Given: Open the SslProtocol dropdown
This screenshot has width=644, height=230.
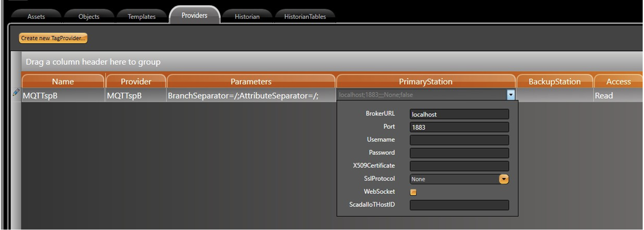Looking at the screenshot, I should click(504, 179).
